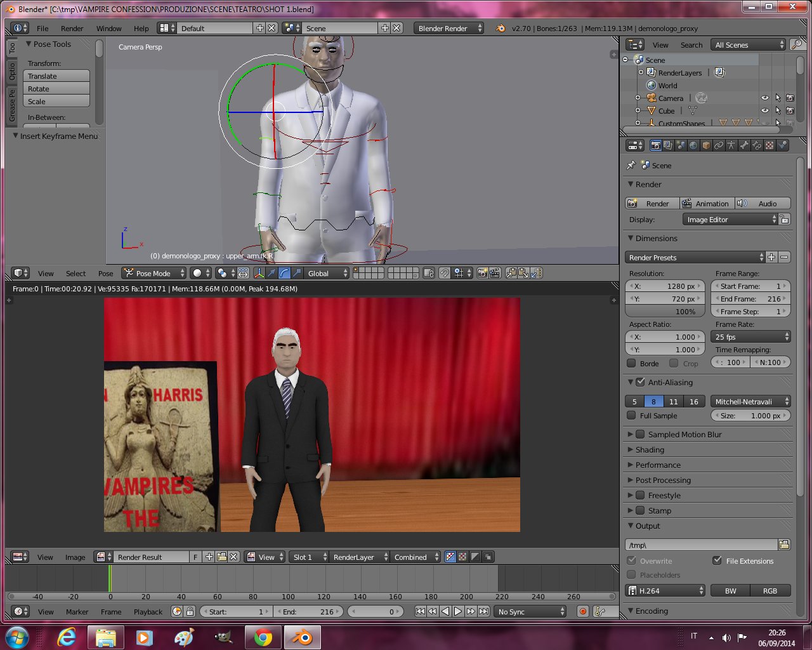
Task: Select the rotate manipulator arc icon
Action: (x=284, y=273)
